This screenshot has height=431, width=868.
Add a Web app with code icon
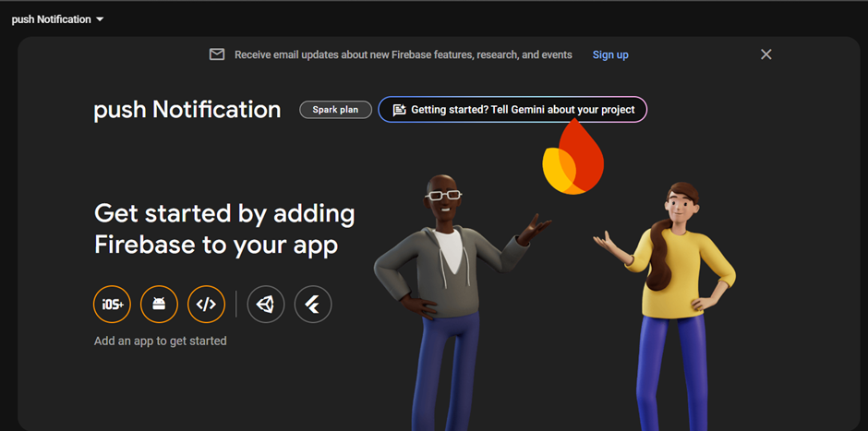pyautogui.click(x=207, y=304)
